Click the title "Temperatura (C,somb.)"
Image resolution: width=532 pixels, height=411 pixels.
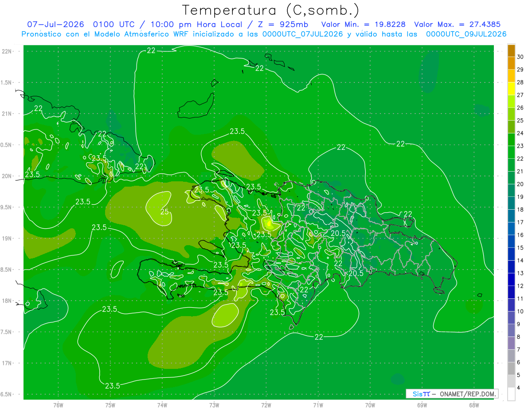pos(270,10)
